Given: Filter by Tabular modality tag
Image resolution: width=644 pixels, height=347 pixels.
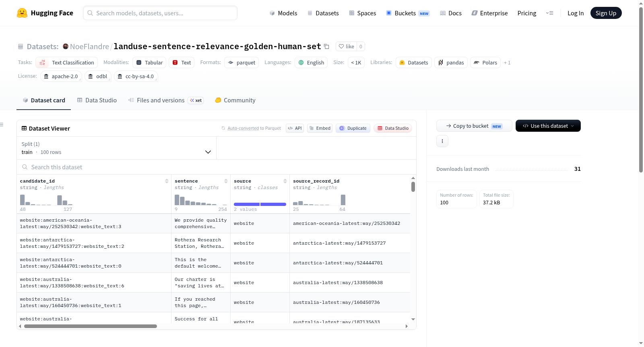Looking at the screenshot, I should tap(149, 62).
